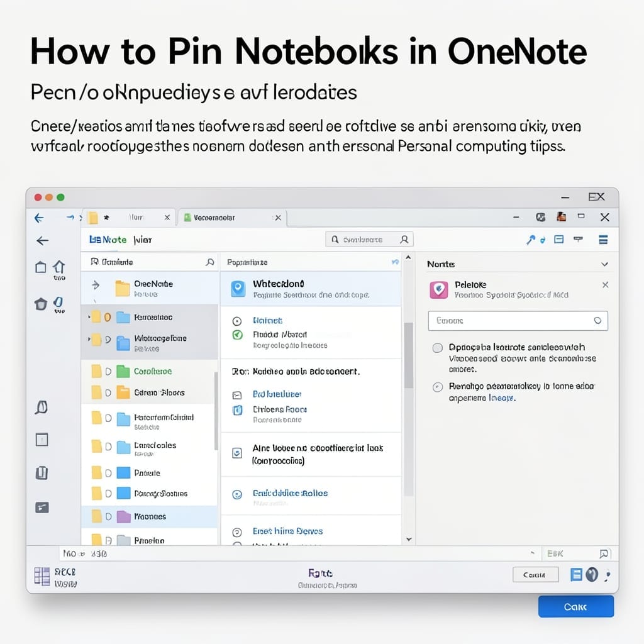Image resolution: width=644 pixels, height=644 pixels.
Task: Toggle the checkbox icon beside Alne Uouec item
Action: [x=237, y=453]
